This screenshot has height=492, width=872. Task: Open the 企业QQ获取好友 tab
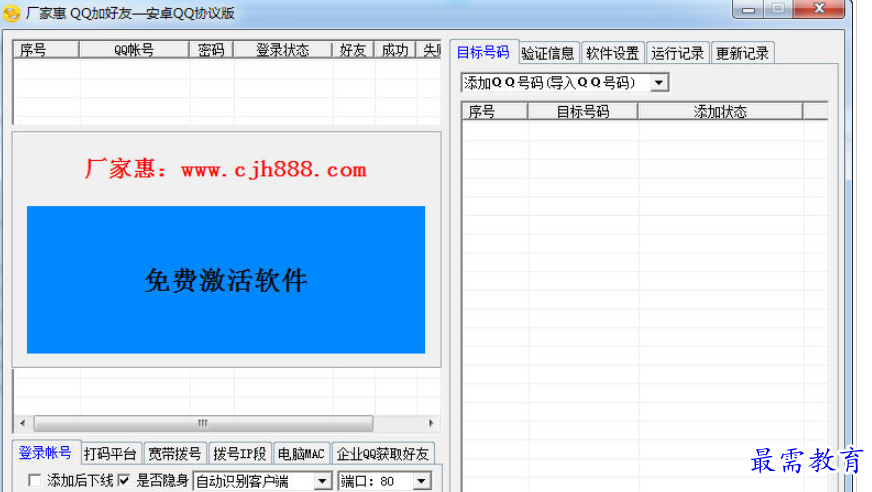tap(383, 454)
